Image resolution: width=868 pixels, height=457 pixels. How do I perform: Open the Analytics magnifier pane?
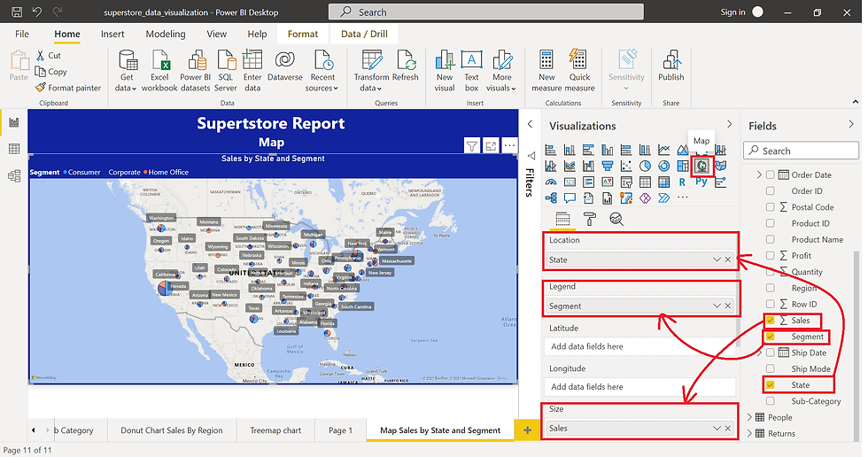pos(616,219)
